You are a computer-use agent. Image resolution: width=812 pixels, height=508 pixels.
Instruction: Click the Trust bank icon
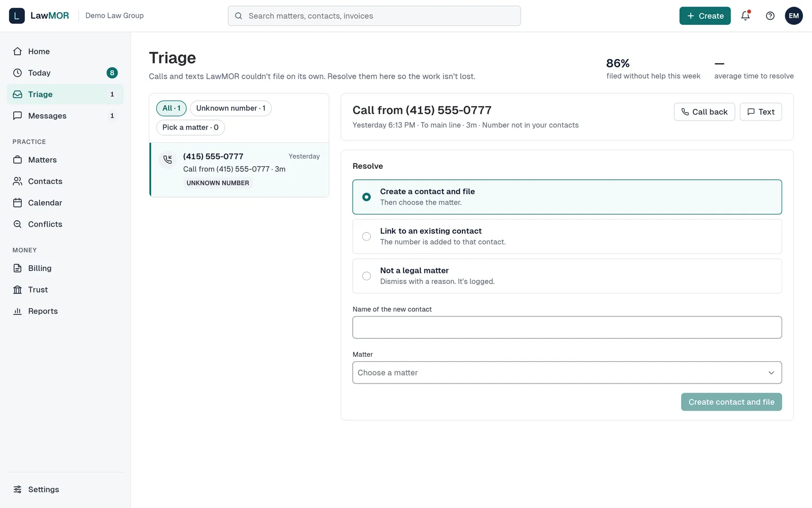pos(18,290)
